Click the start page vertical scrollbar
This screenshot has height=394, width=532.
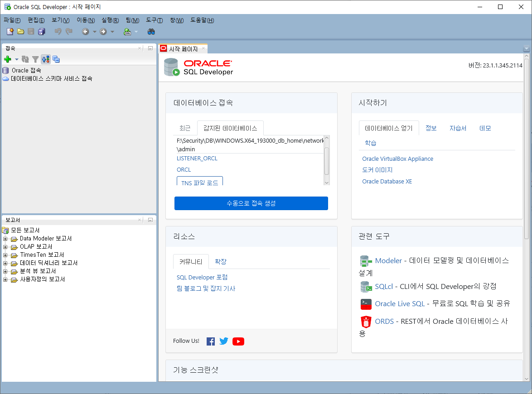point(526,149)
